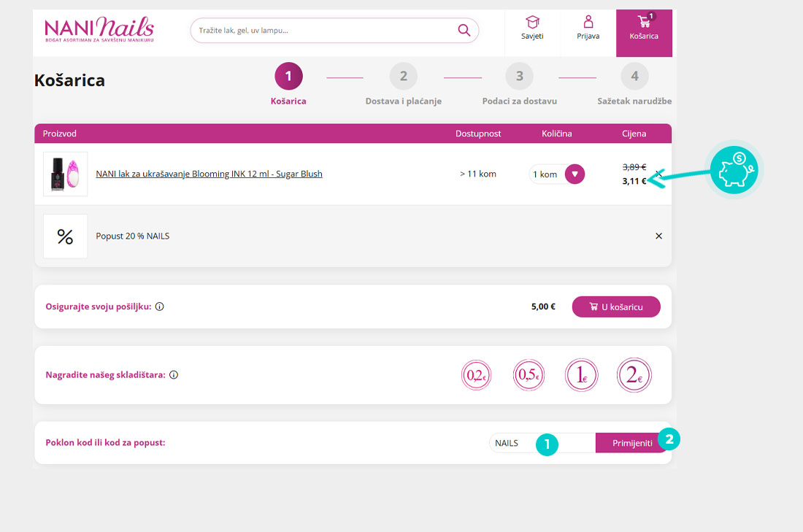Jump to step 4 Sažetak narudžbe
The image size is (803, 532).
click(x=634, y=77)
